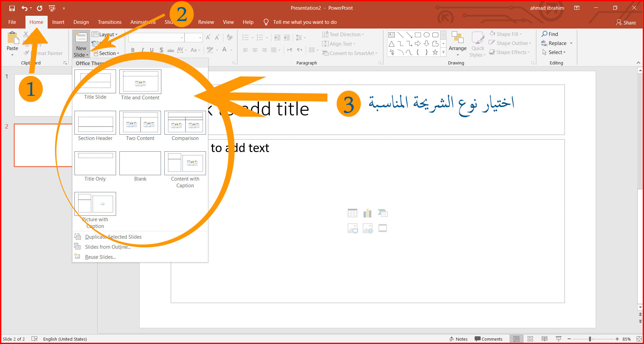Open the Section dropdown
644x344 pixels.
click(x=106, y=53)
